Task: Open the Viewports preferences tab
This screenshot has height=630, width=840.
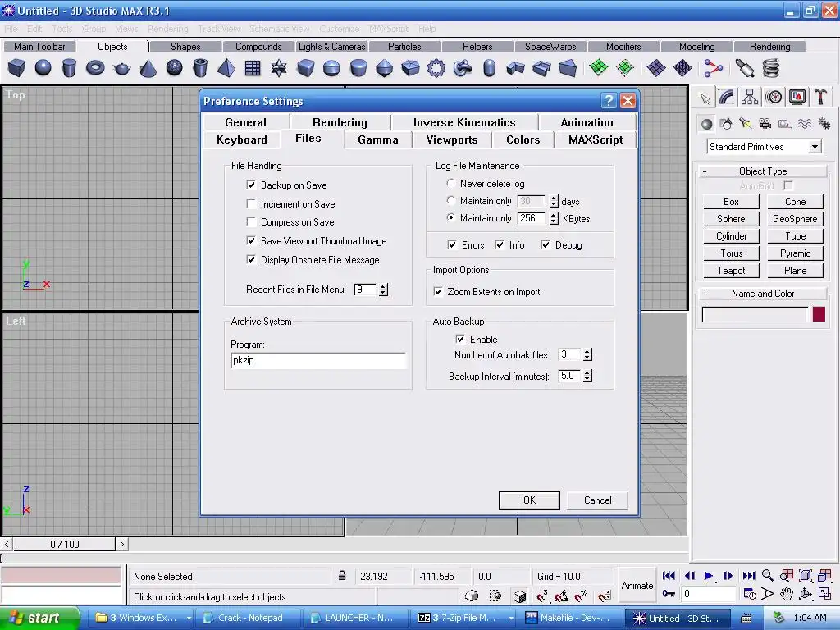Action: point(452,139)
